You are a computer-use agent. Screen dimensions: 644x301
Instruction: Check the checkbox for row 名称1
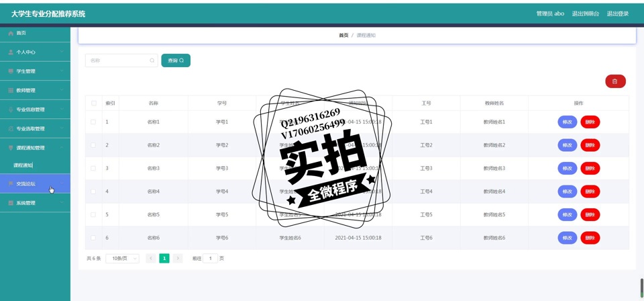click(x=93, y=122)
